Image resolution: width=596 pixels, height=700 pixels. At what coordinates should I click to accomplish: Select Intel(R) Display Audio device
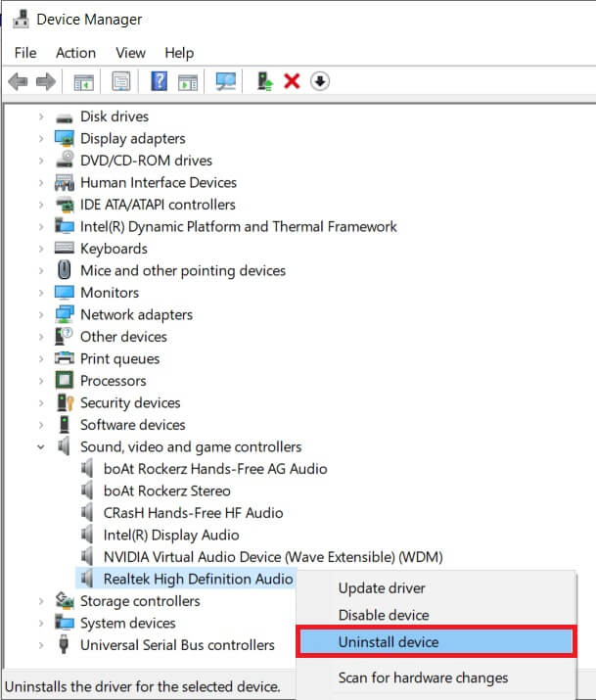(171, 535)
